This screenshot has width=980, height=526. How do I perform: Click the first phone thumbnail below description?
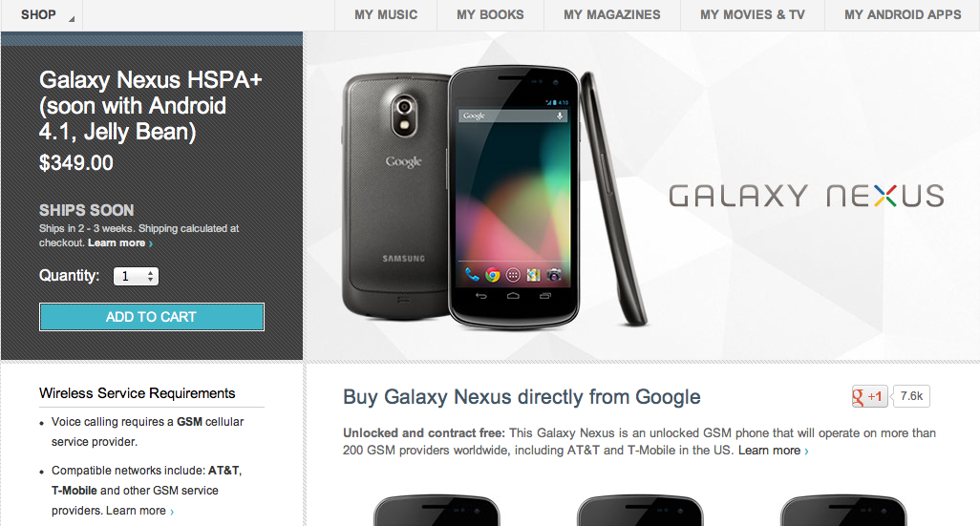tap(437, 511)
